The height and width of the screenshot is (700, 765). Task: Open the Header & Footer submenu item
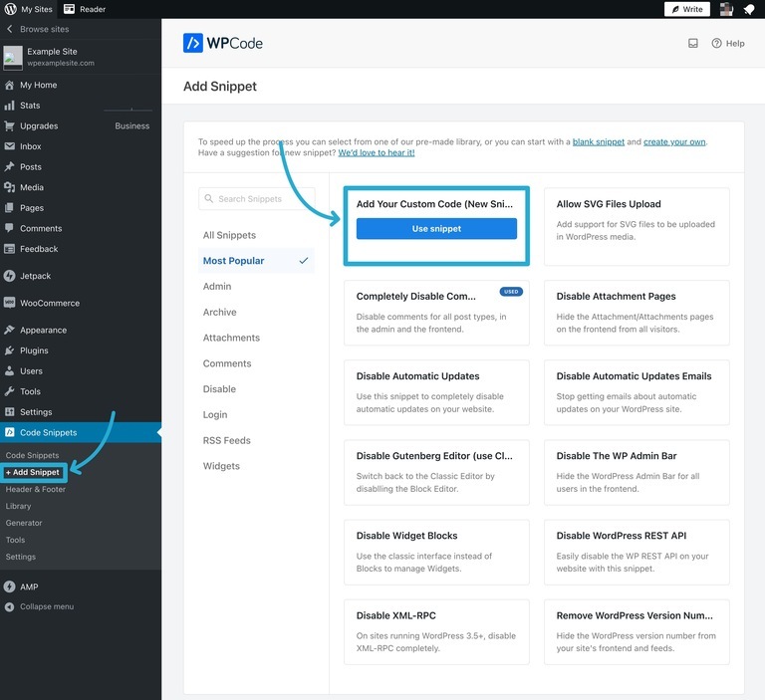pyautogui.click(x=36, y=489)
